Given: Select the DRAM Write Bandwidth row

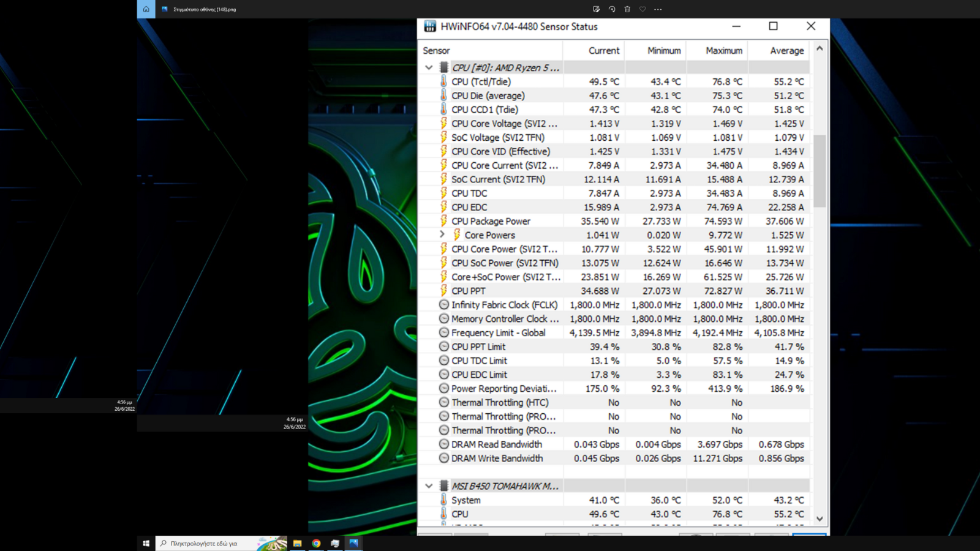Looking at the screenshot, I should pyautogui.click(x=614, y=458).
